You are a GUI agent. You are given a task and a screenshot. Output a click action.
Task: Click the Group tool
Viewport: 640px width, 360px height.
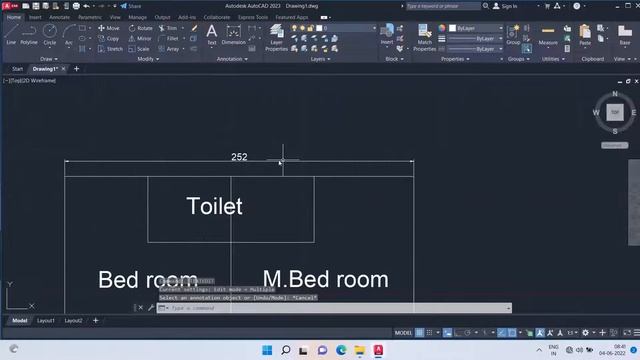513,35
